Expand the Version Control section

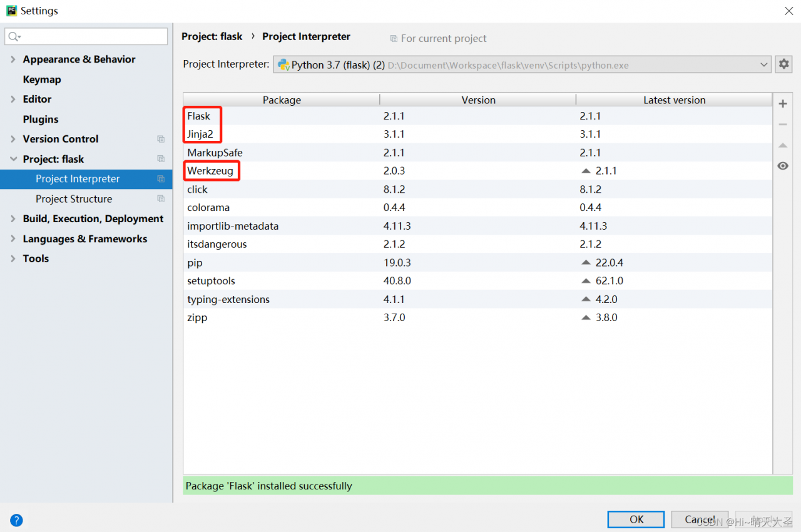click(x=13, y=139)
